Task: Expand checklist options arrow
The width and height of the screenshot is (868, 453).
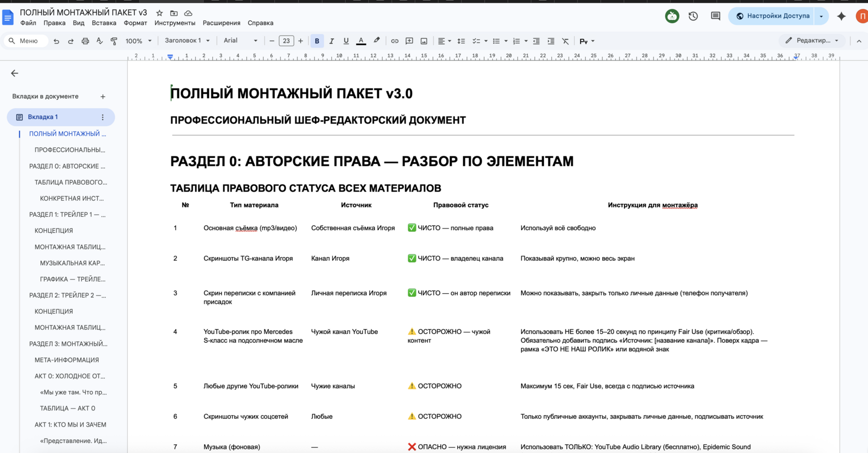Action: point(486,41)
